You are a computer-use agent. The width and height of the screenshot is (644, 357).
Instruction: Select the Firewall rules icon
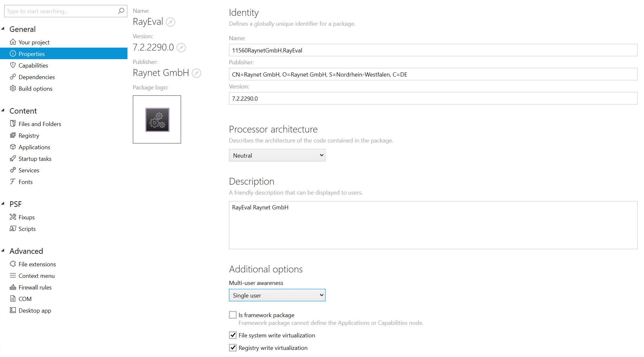point(13,287)
